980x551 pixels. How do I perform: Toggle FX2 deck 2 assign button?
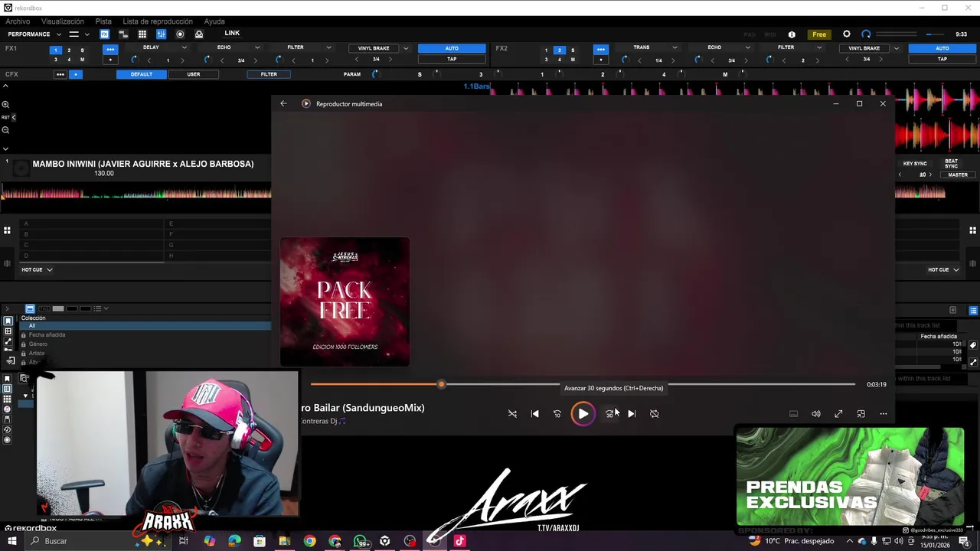coord(559,51)
